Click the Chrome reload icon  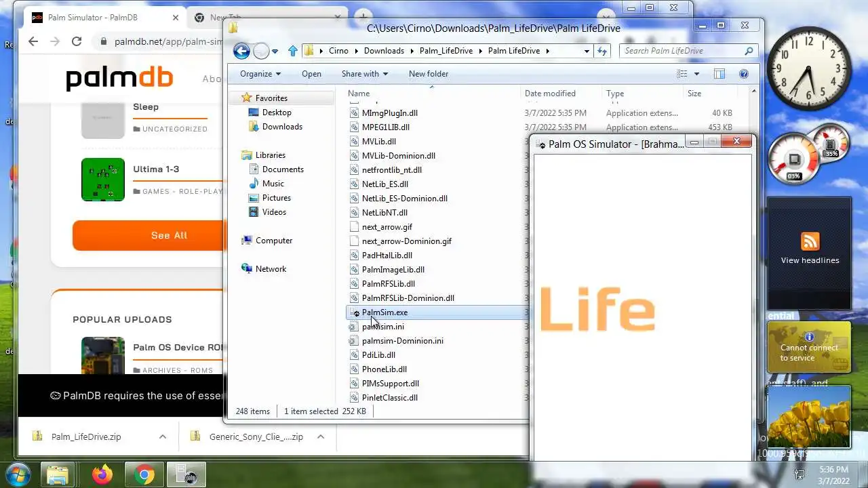[77, 41]
